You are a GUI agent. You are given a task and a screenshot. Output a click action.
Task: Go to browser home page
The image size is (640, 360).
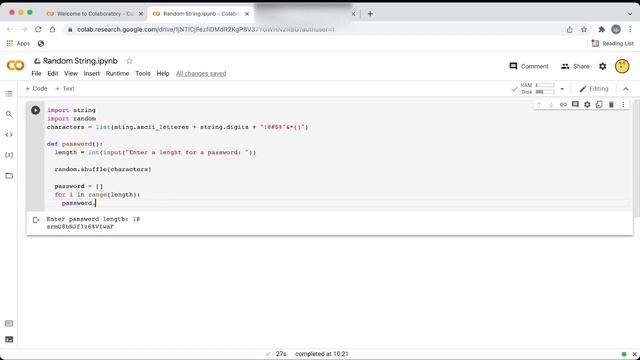pyautogui.click(x=52, y=29)
